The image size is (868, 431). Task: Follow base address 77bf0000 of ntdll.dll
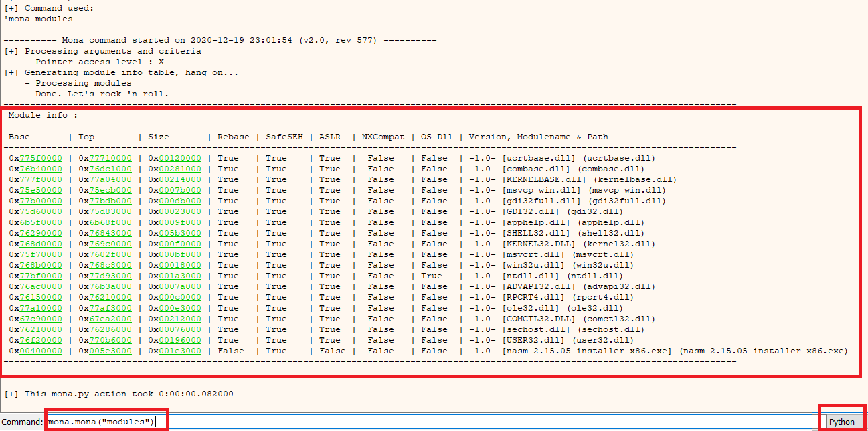(x=41, y=276)
